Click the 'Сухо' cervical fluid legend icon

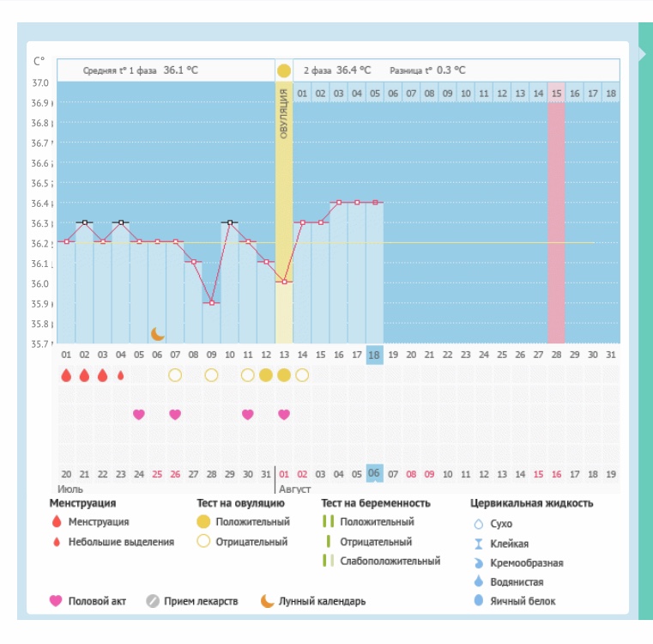477,524
